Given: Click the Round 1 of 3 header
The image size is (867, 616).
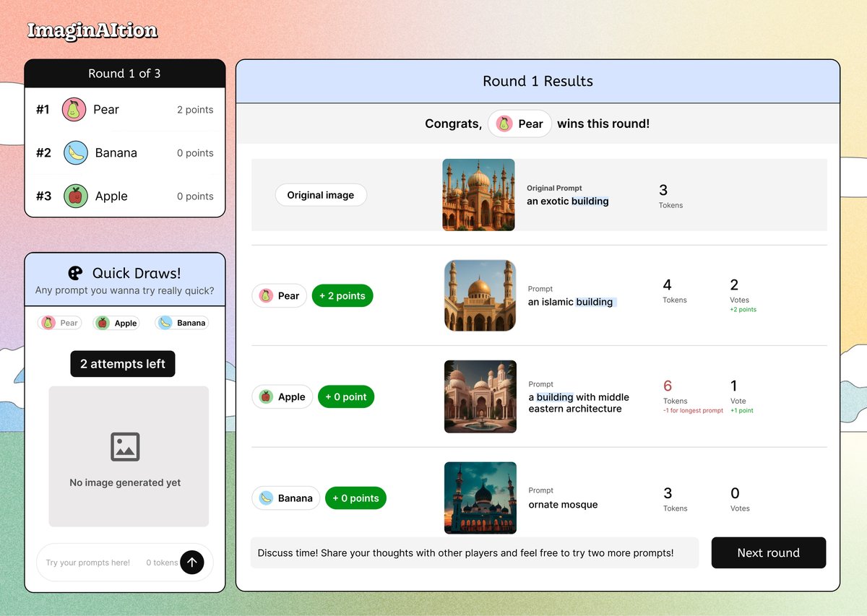Looking at the screenshot, I should [x=125, y=74].
